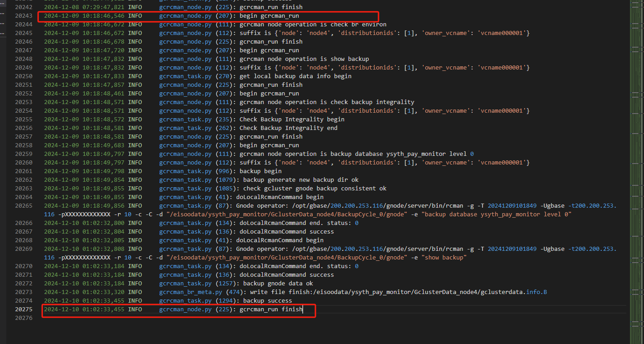The image size is (644, 344).
Task: Click line number 20265 in the gutter
Action: click(24, 206)
